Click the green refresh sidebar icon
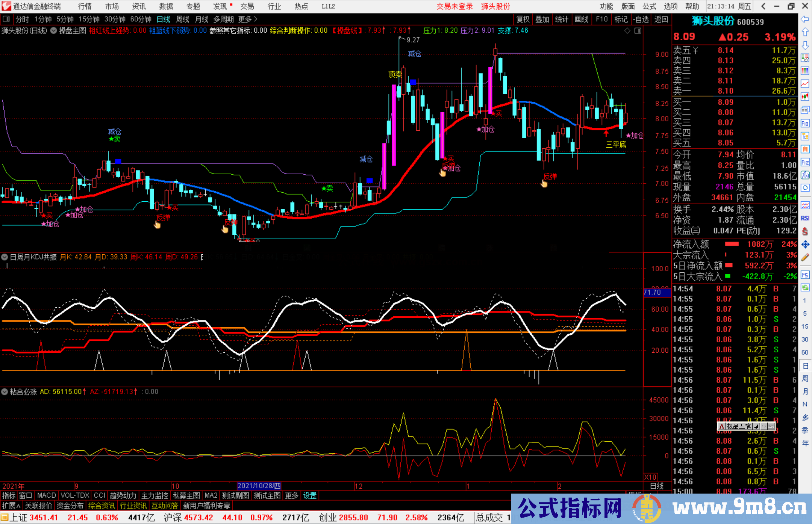Screen dimensions: 812x524 click(805, 288)
